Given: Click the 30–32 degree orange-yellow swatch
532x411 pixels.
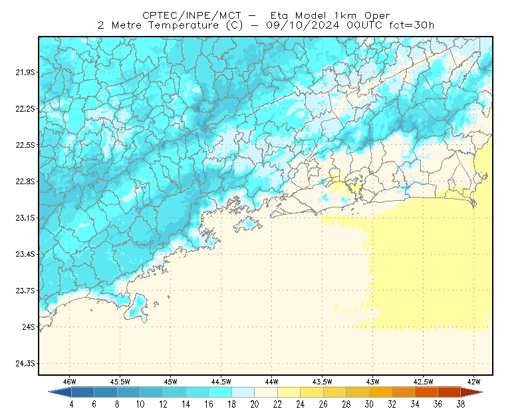Looking at the screenshot, I should tap(380, 392).
